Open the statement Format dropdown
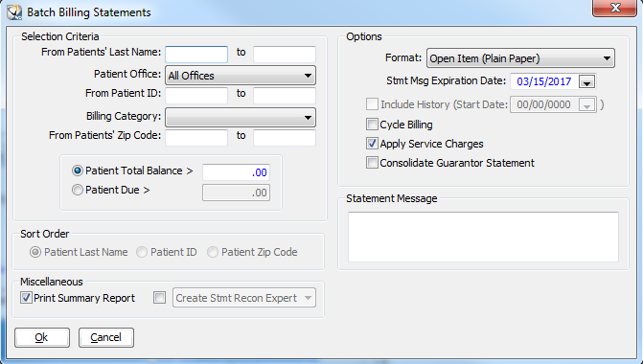 click(x=520, y=58)
